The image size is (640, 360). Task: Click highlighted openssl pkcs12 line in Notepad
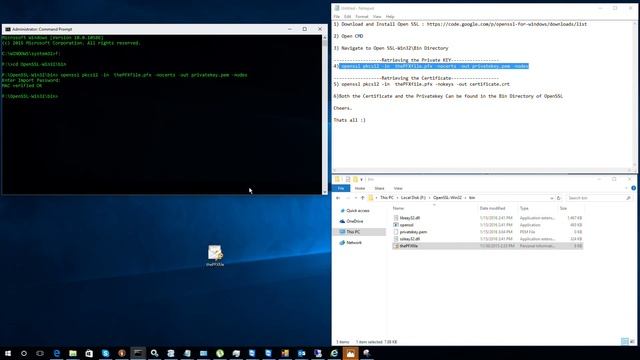click(434, 66)
